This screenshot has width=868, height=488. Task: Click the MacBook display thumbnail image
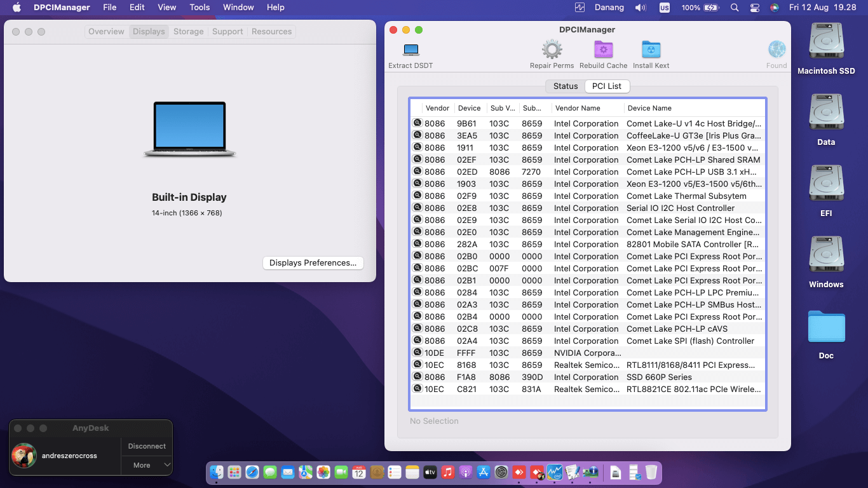tap(189, 129)
